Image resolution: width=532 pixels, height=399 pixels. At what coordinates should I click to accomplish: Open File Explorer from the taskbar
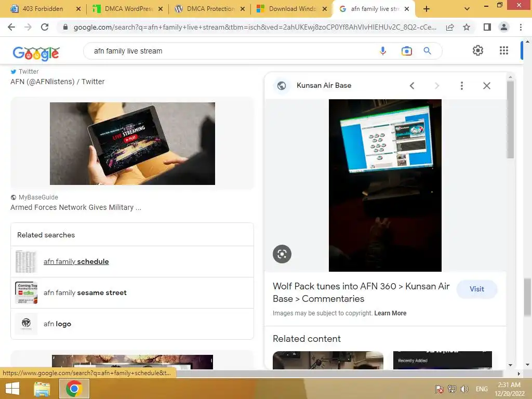point(42,389)
